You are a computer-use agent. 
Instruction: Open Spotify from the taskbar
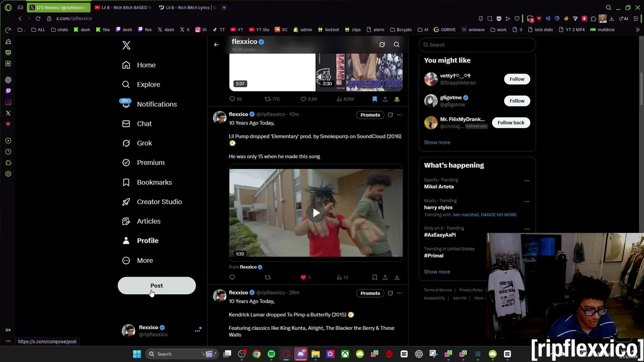[271, 354]
